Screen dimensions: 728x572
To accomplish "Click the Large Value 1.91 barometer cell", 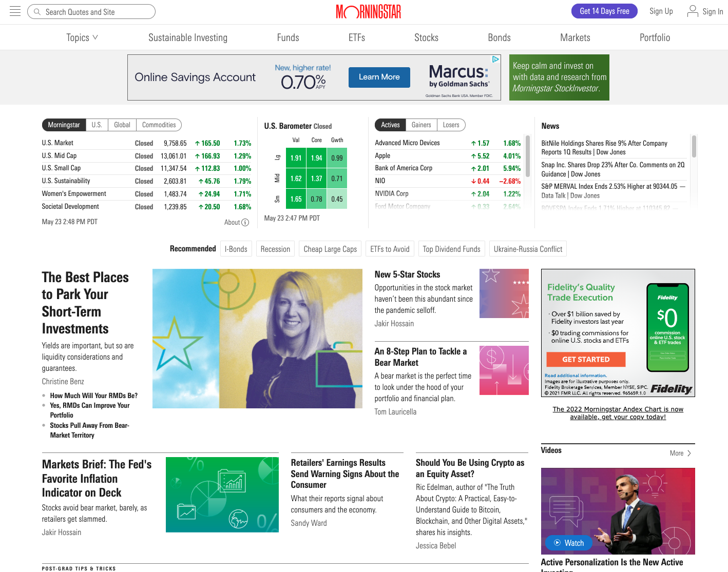I will (x=296, y=158).
